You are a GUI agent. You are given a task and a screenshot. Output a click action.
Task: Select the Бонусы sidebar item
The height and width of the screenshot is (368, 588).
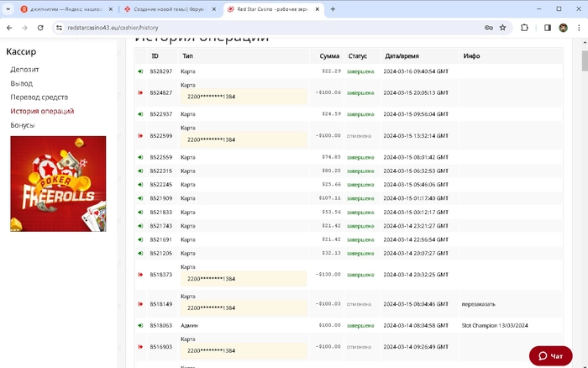(x=23, y=125)
